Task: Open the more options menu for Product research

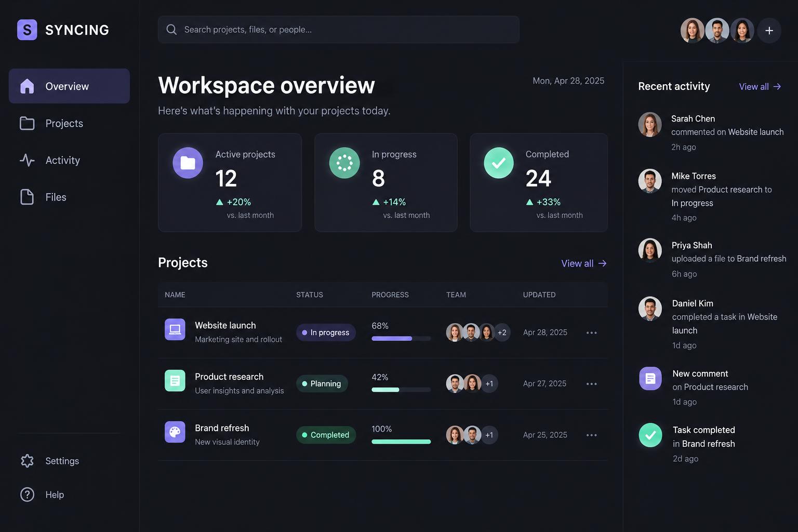Action: [591, 384]
